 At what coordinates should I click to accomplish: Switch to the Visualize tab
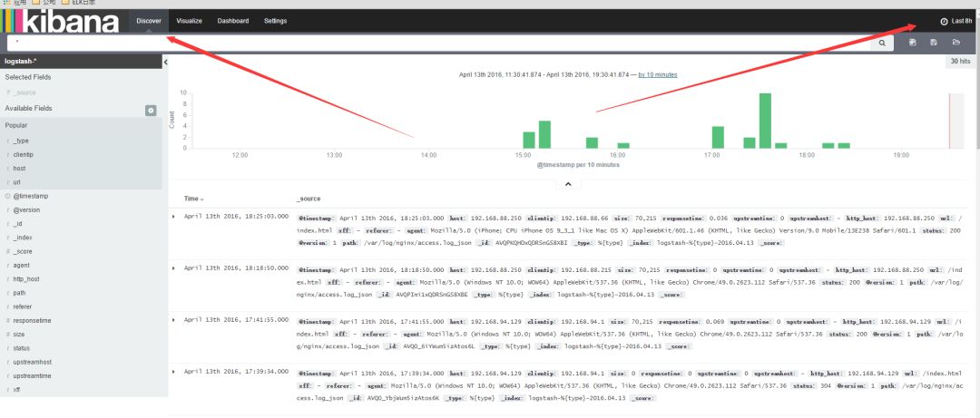click(189, 21)
